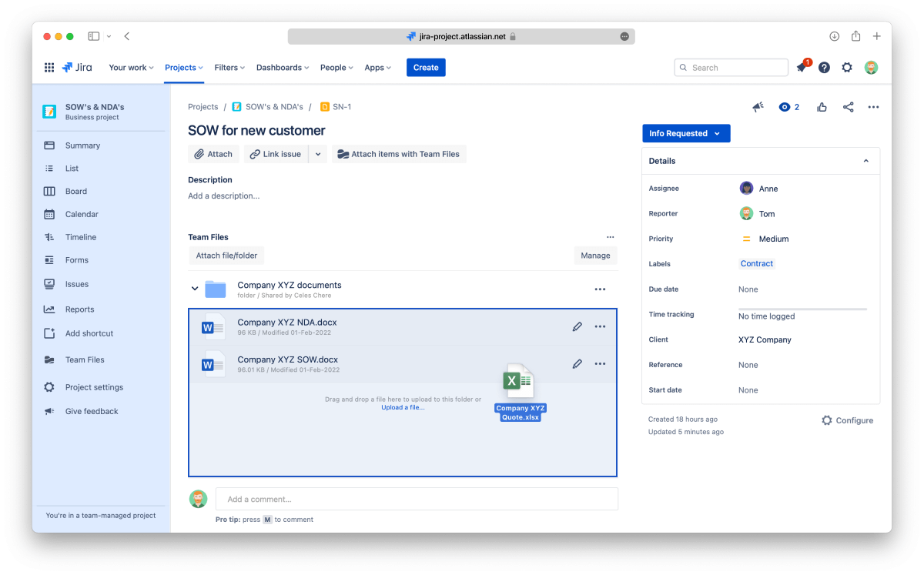Open the Team Files section three-dot menu
The width and height of the screenshot is (924, 575).
click(x=611, y=237)
